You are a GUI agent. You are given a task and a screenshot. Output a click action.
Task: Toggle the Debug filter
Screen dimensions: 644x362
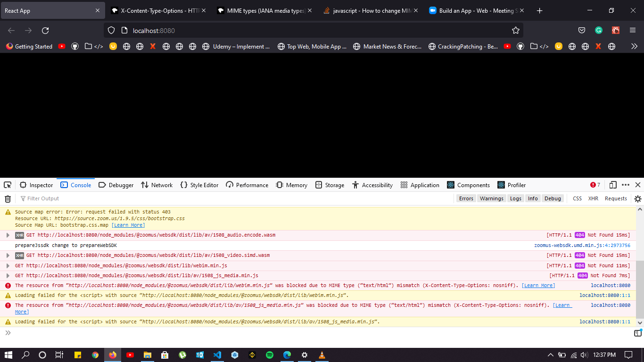[553, 198]
